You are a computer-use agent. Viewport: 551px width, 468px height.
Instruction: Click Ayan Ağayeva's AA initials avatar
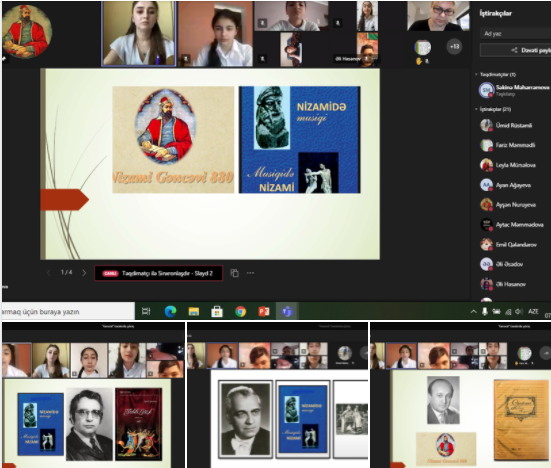(486, 185)
